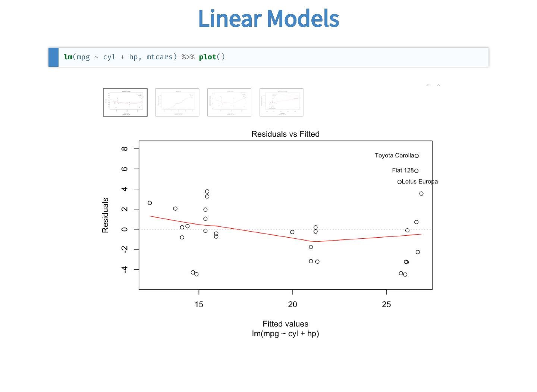Click 'mtcars' in the code line

[160, 57]
